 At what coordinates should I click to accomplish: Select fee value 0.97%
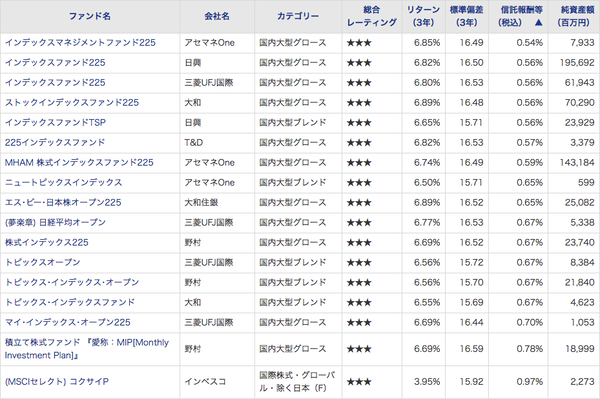click(530, 382)
